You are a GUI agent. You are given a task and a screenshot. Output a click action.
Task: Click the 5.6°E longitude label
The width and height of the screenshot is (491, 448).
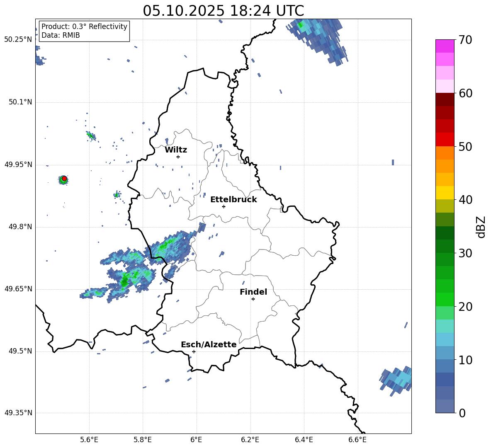pos(89,440)
